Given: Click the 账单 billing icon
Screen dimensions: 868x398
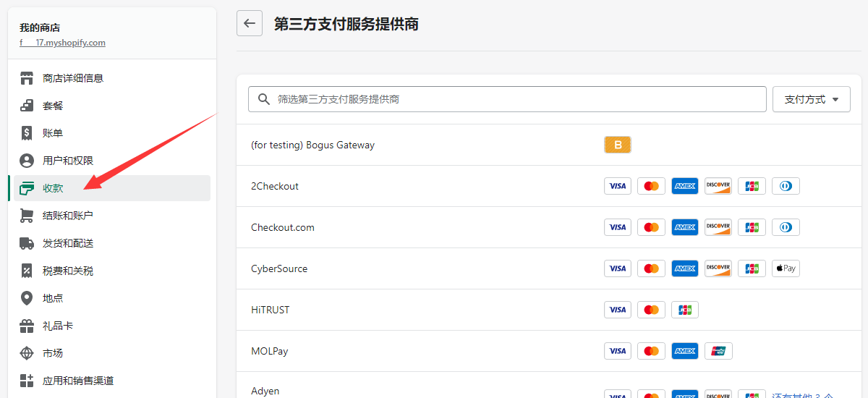Looking at the screenshot, I should 27,133.
